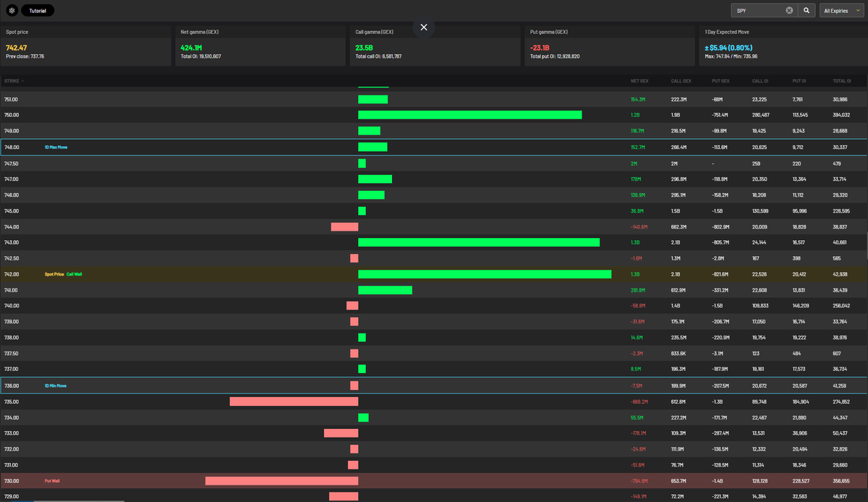Viewport: 868px width, 502px height.
Task: Click the red gamma bar for strike 730.00
Action: pos(281,481)
